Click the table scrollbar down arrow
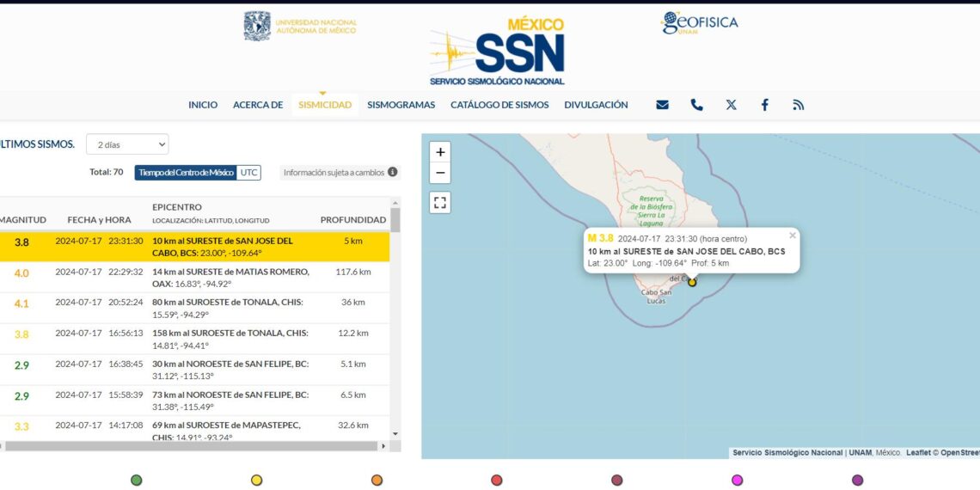 [x=395, y=434]
